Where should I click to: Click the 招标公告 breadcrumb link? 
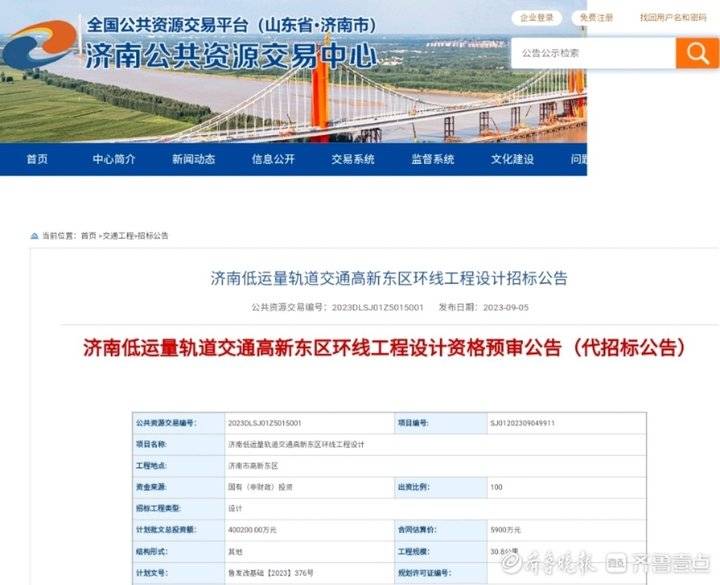click(x=153, y=236)
